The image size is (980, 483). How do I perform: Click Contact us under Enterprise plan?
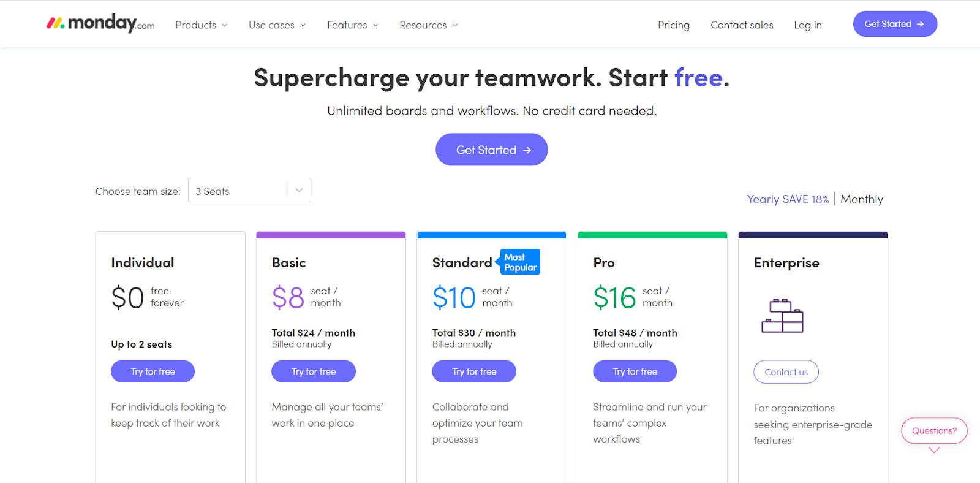point(786,372)
